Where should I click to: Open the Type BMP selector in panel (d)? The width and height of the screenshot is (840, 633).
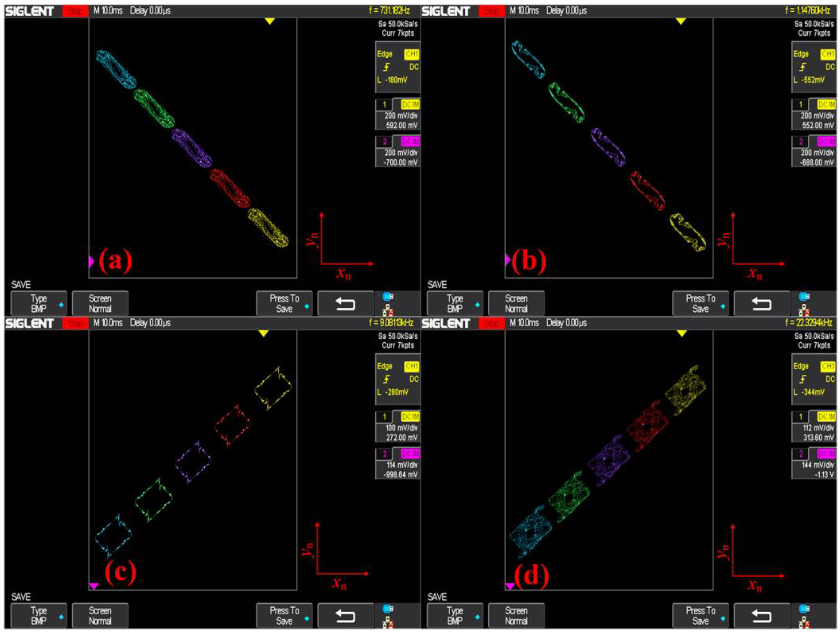pos(455,616)
